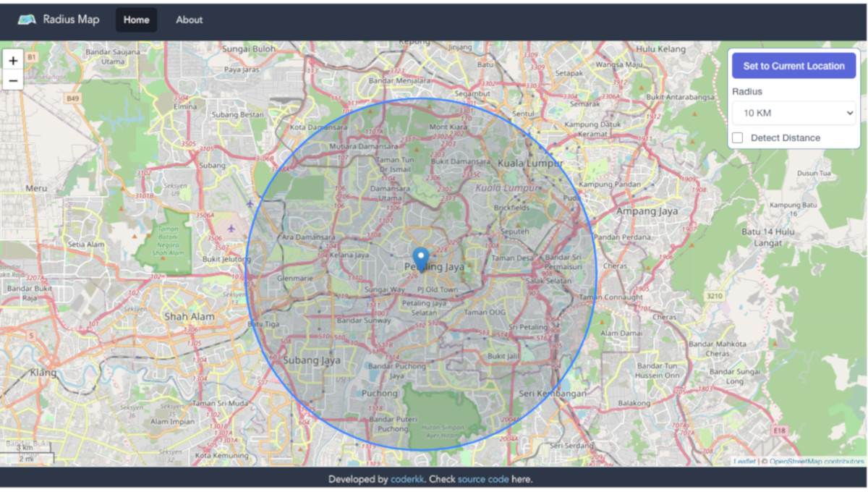
Task: Select the Setia Alam map label
Action: click(86, 245)
